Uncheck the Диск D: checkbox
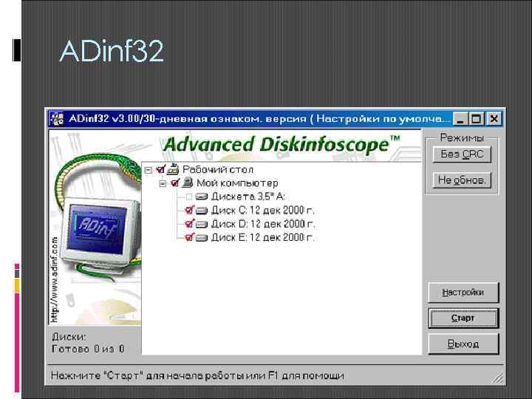The image size is (532, 399). pyautogui.click(x=189, y=224)
